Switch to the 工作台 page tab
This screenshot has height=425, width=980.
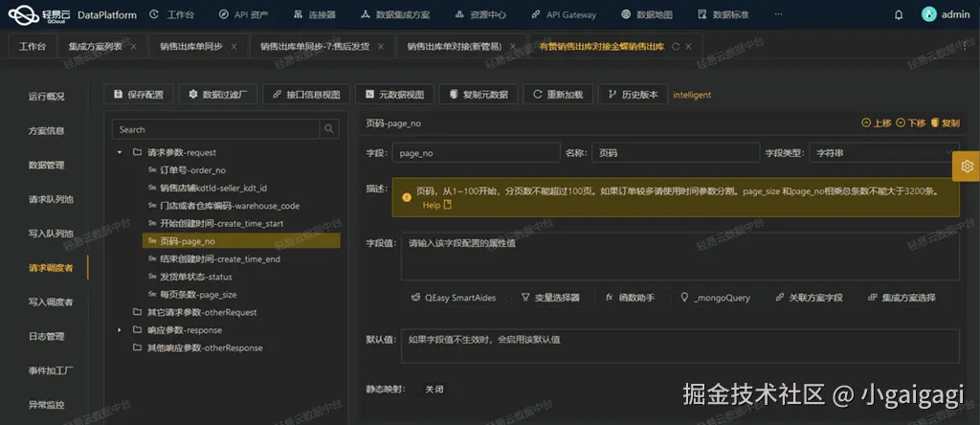pos(33,46)
